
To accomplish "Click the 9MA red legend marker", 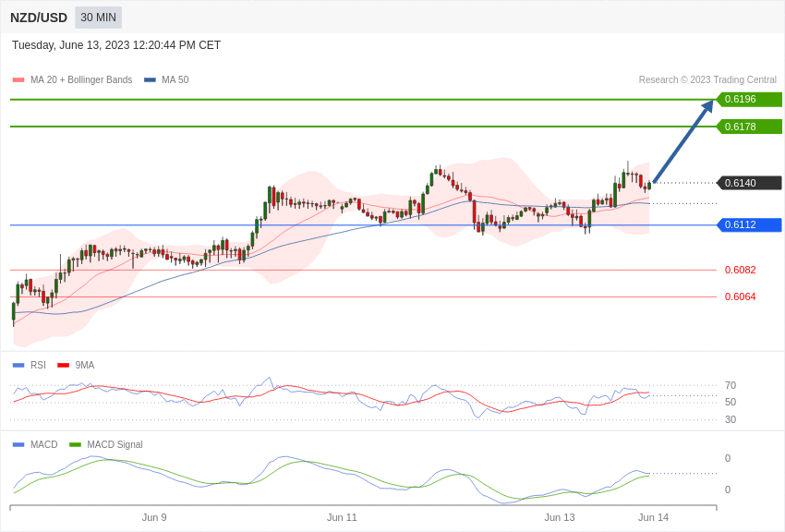I will tap(63, 365).
